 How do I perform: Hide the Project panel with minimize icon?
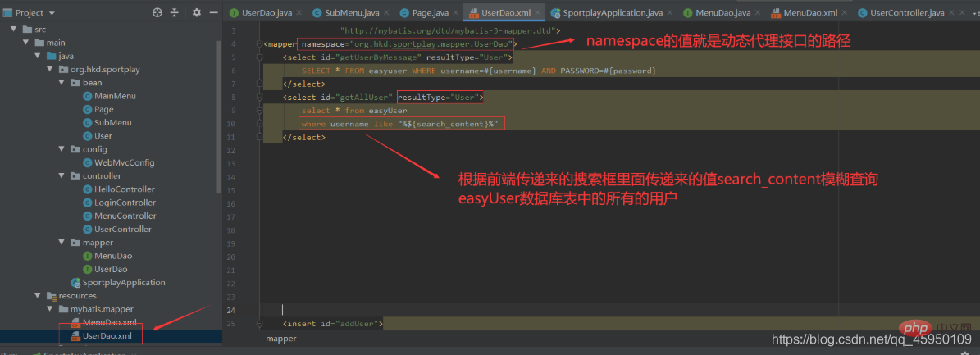214,12
